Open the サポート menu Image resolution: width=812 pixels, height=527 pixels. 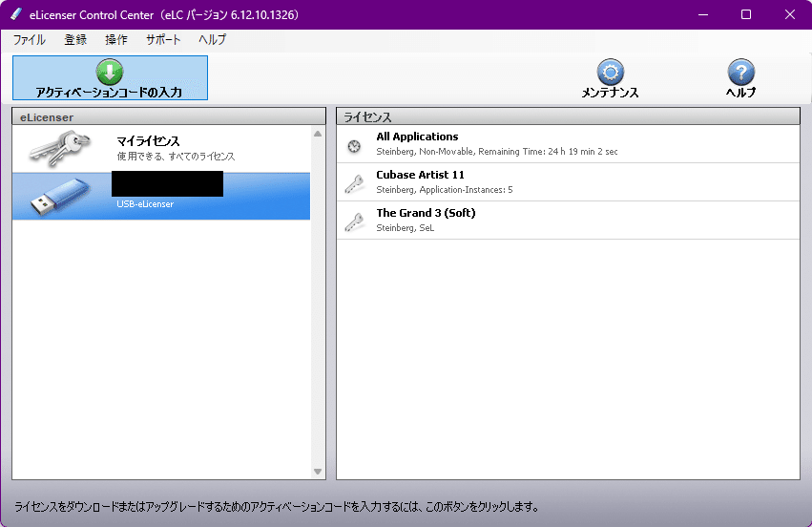(163, 39)
